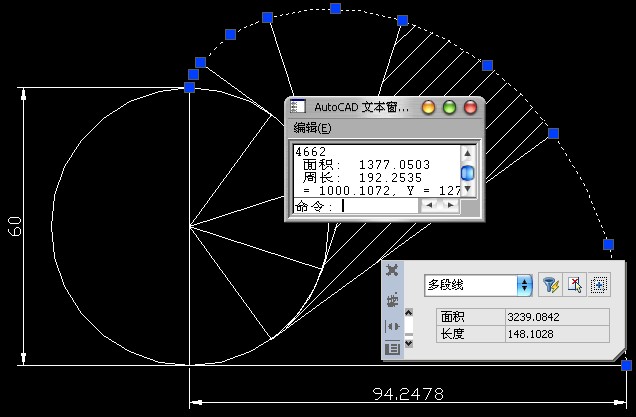This screenshot has height=417, width=636.
Task: Toggle auto-hide on the properties palette
Action: (392, 326)
